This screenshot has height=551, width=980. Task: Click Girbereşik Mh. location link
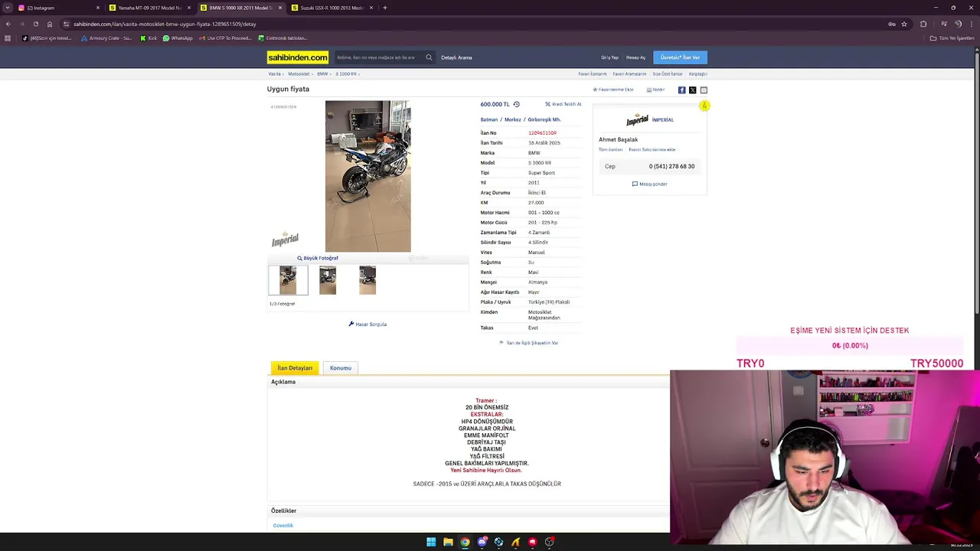(x=544, y=119)
